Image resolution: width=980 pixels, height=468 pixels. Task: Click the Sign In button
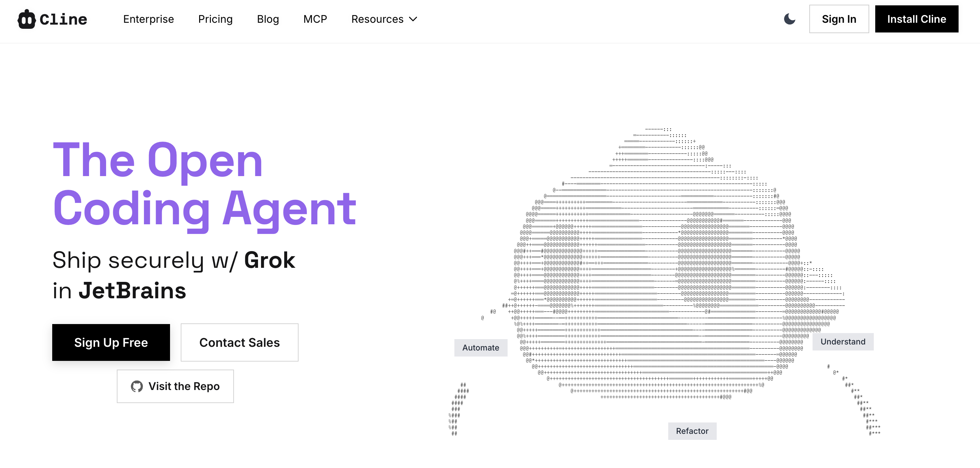point(838,19)
